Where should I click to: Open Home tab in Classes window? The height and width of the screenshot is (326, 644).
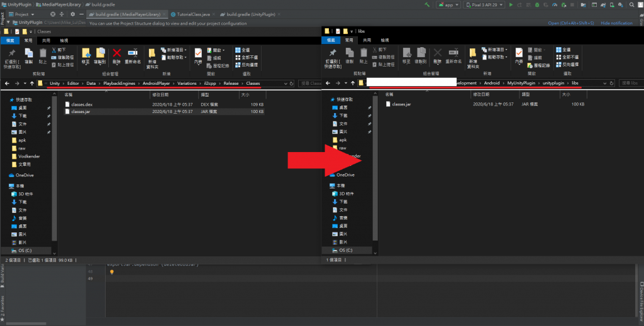[28, 41]
